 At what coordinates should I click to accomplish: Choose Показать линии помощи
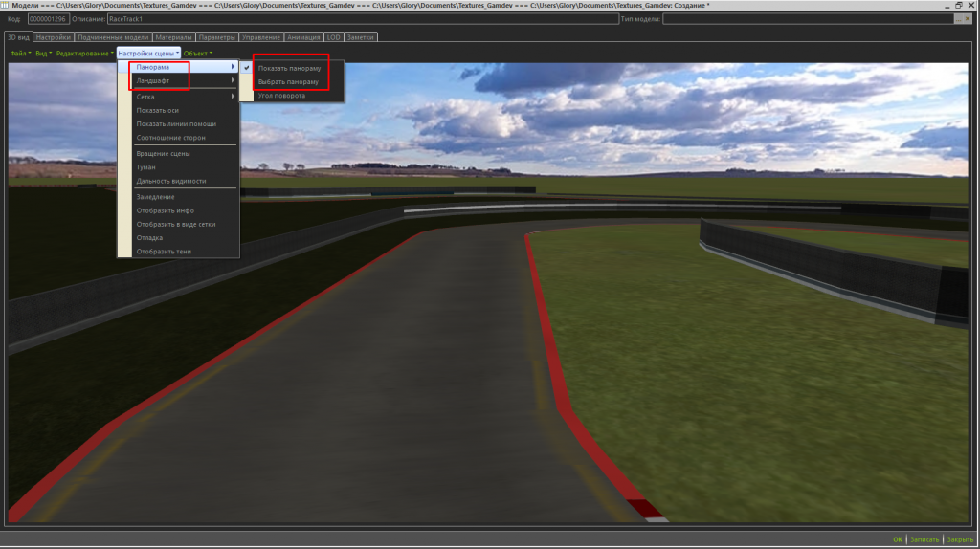pyautogui.click(x=179, y=124)
